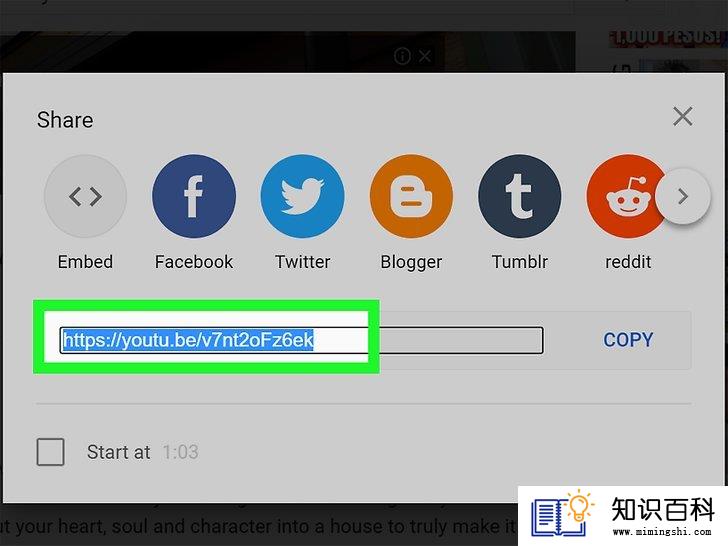Copy the link with the COPY button
728x546 pixels.
coord(628,340)
